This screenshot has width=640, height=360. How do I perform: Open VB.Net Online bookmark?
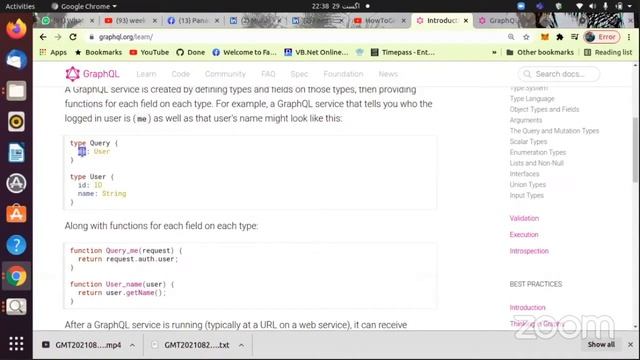tap(316, 52)
